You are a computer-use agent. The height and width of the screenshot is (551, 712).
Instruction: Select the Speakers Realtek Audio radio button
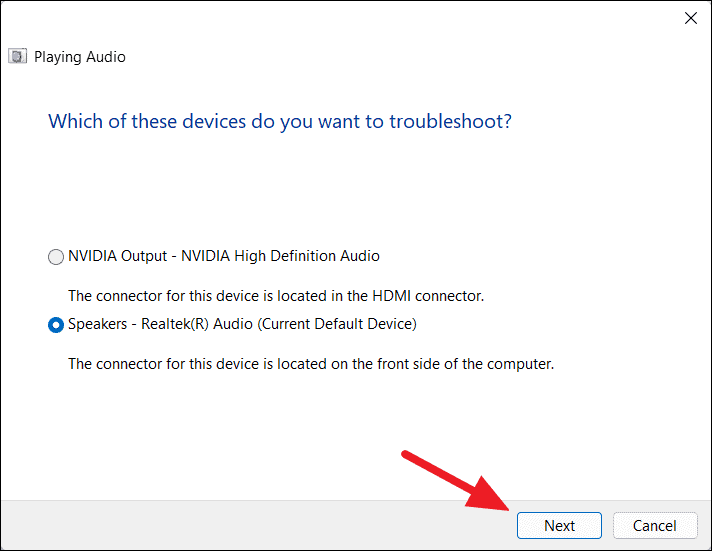[56, 325]
